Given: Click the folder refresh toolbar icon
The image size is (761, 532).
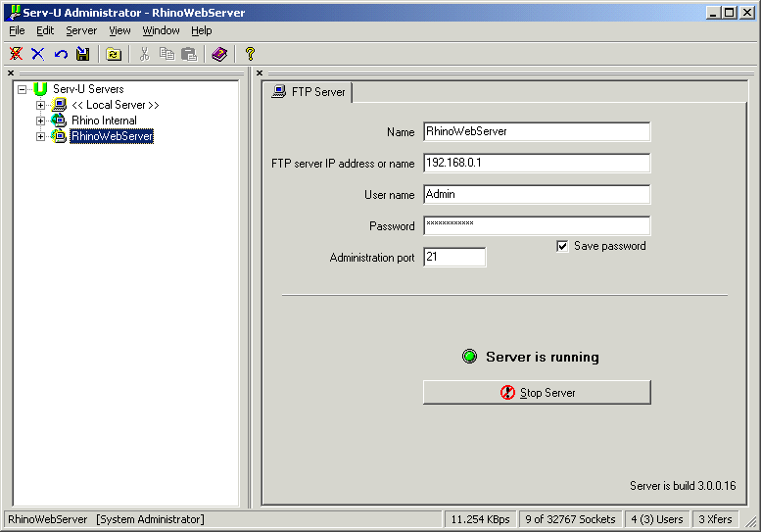Looking at the screenshot, I should coord(114,54).
